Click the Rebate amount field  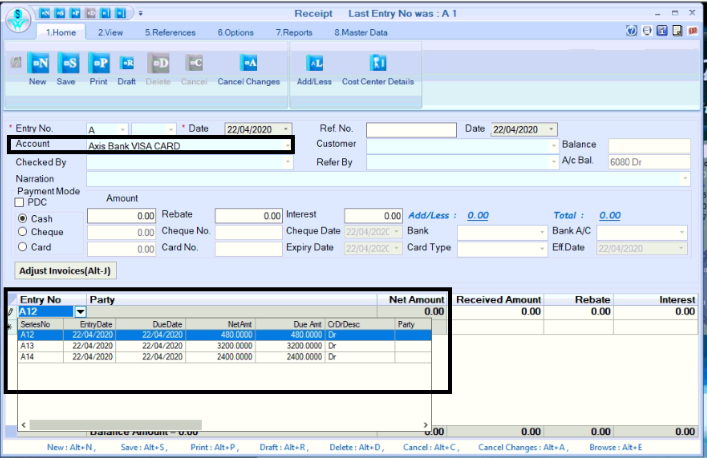click(249, 216)
